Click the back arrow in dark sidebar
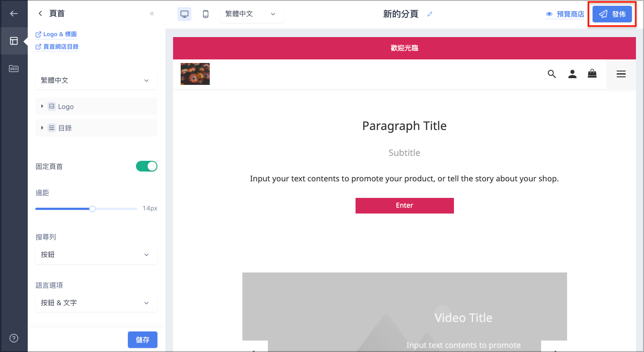This screenshot has height=352, width=644. (x=14, y=13)
